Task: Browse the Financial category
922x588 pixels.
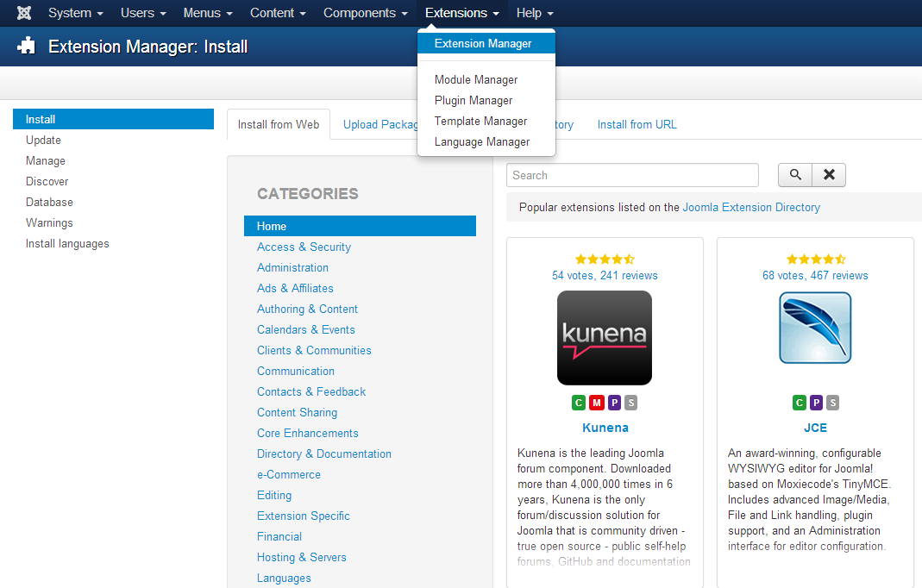Action: point(279,537)
